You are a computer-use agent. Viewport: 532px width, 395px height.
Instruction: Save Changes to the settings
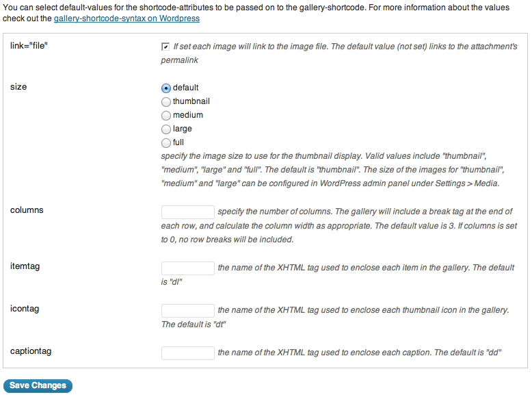click(x=38, y=386)
